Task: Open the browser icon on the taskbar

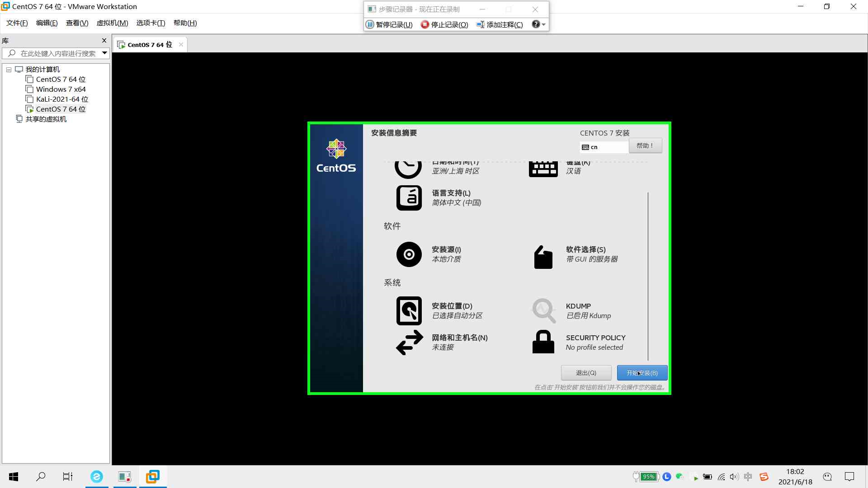Action: tap(97, 477)
